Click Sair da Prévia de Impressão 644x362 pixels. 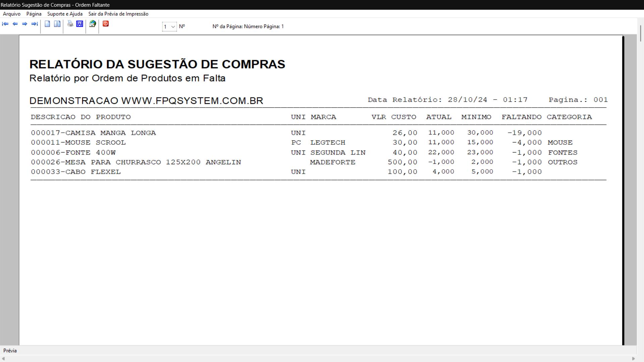118,14
